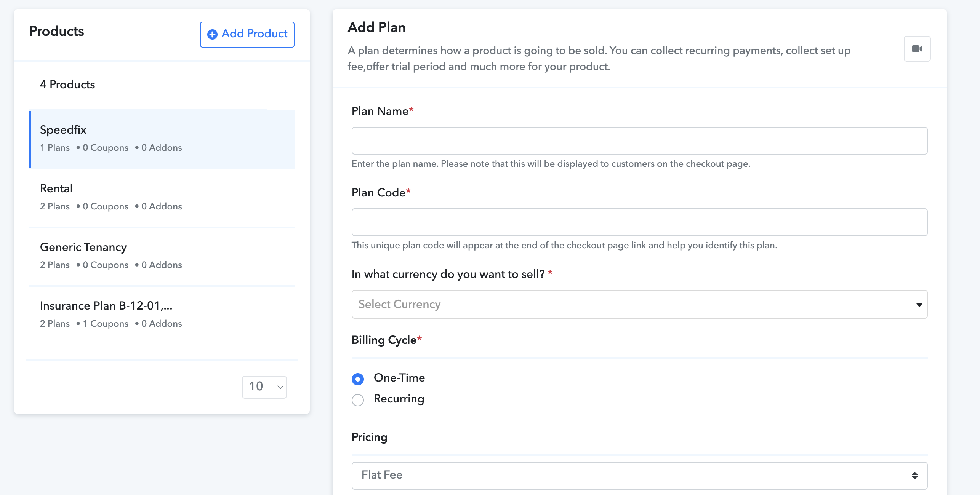Focus the Plan Name input field
Image resolution: width=980 pixels, height=495 pixels.
(x=639, y=141)
